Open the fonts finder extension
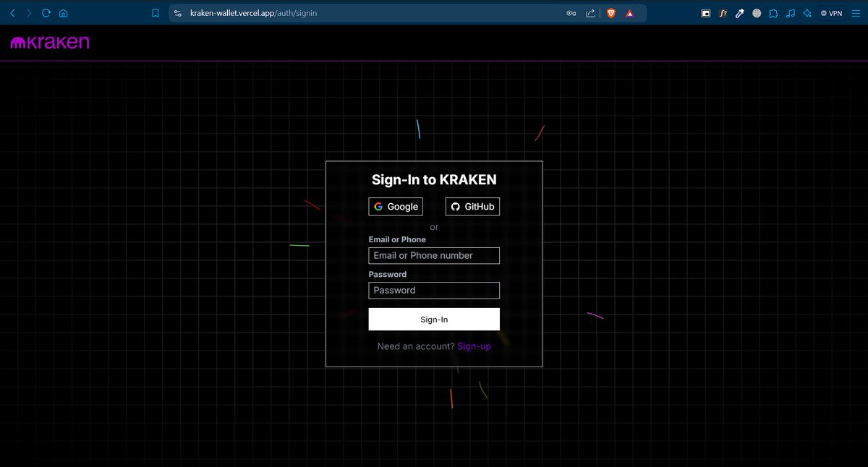Screen dimensions: 868x467 point(723,13)
